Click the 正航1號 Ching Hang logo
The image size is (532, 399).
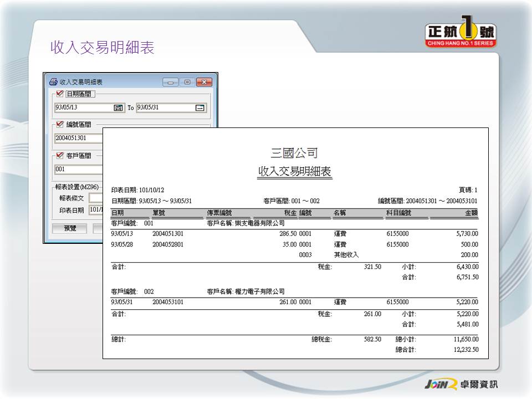click(x=461, y=34)
